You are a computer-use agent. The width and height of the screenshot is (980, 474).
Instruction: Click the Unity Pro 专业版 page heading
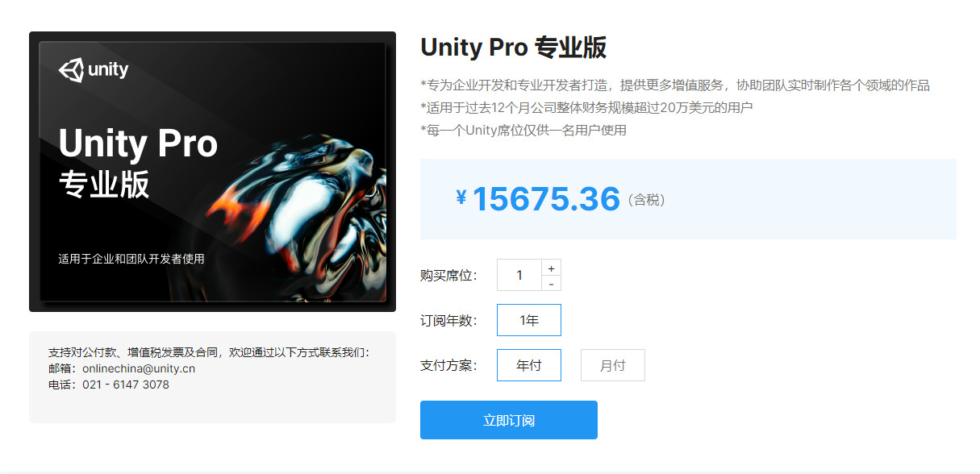(x=513, y=48)
